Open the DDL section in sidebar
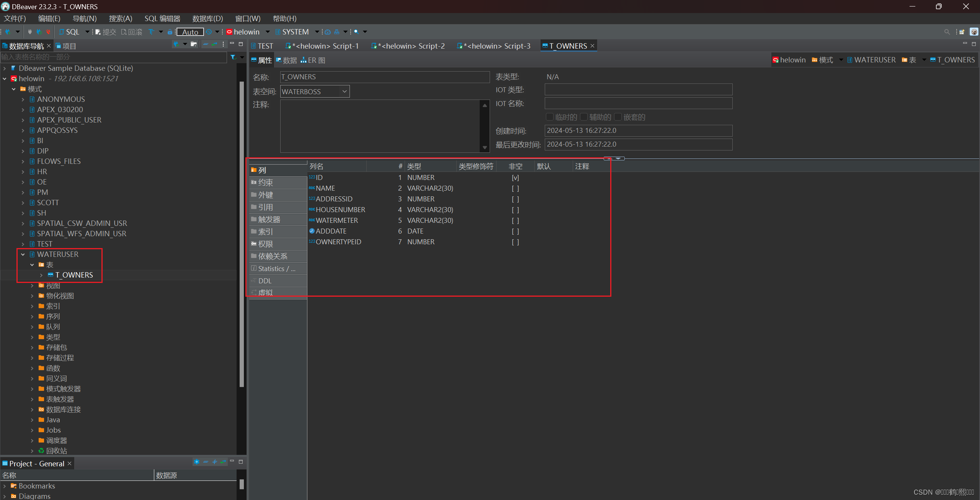 265,281
